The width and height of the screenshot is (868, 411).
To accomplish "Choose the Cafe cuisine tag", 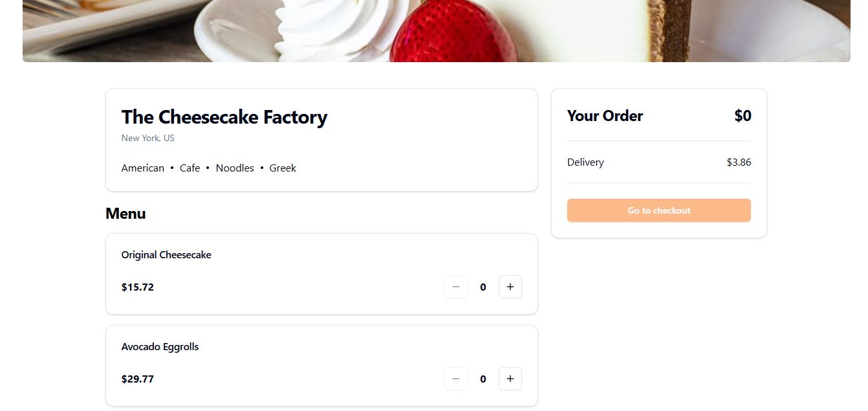I will coord(190,168).
